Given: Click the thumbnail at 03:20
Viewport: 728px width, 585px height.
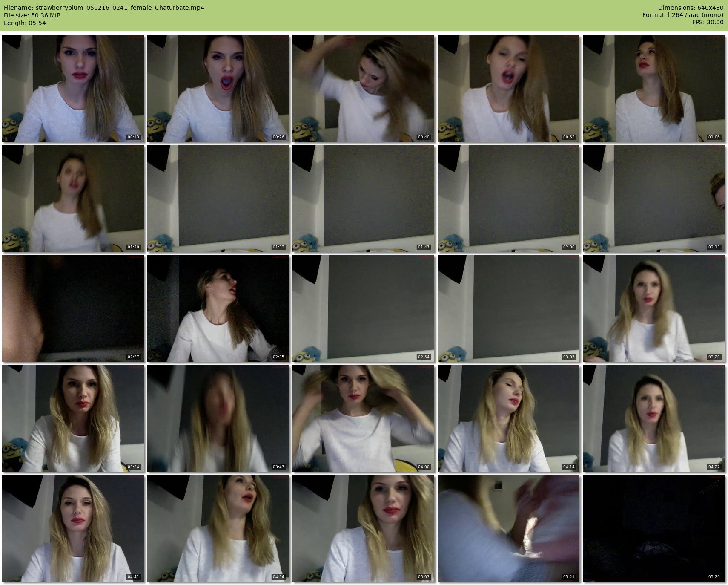Looking at the screenshot, I should (654, 308).
